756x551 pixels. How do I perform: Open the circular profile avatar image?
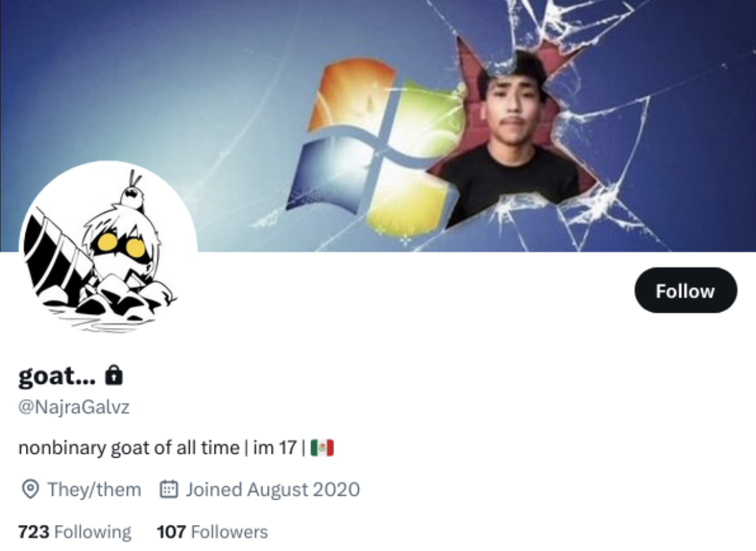pyautogui.click(x=108, y=249)
